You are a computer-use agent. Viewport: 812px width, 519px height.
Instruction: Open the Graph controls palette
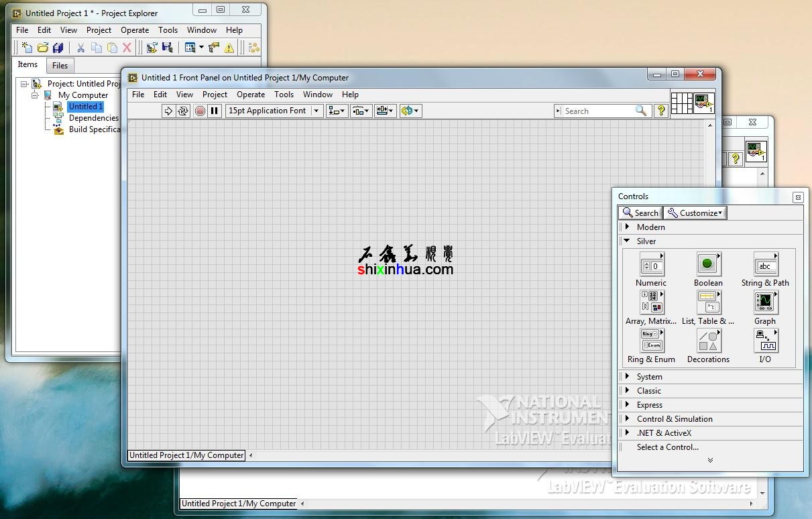[765, 303]
